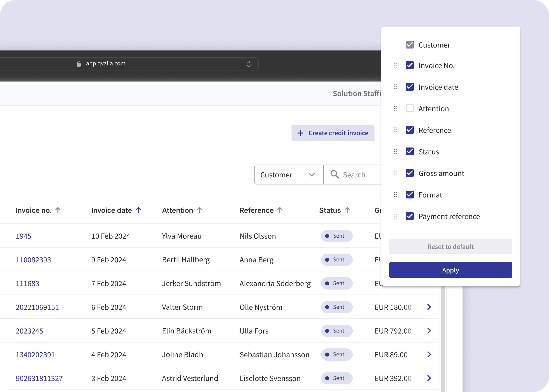Click drag handle beside Attention option

[395, 109]
